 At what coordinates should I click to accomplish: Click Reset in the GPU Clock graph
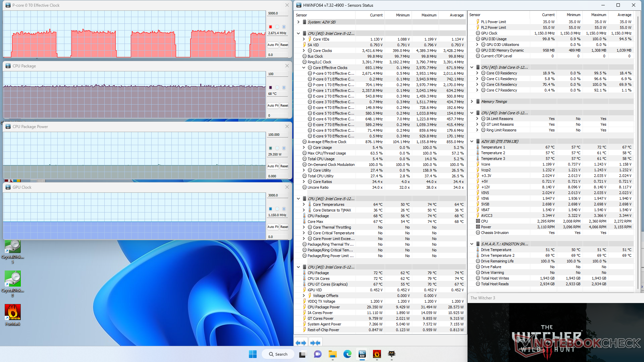pyautogui.click(x=284, y=227)
